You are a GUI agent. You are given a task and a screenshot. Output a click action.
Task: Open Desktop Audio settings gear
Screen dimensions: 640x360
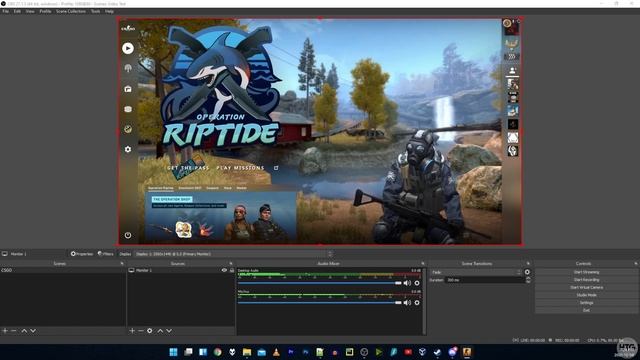tap(417, 283)
